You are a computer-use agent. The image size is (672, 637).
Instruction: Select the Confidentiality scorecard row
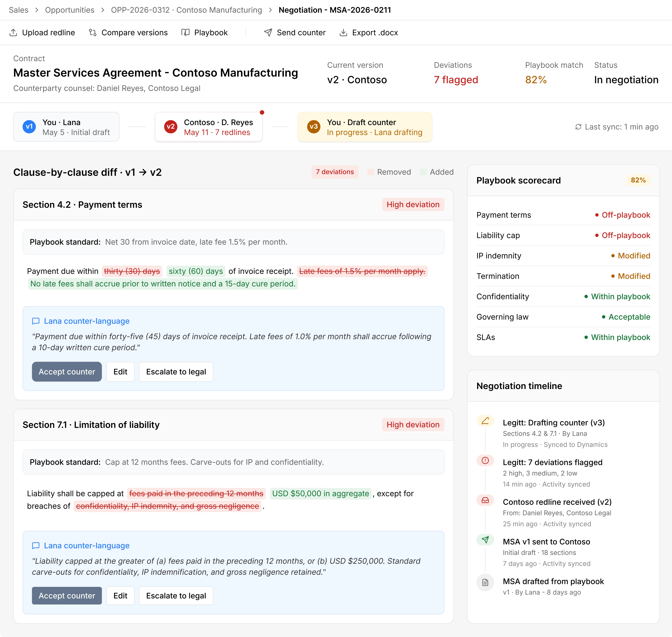pos(563,297)
